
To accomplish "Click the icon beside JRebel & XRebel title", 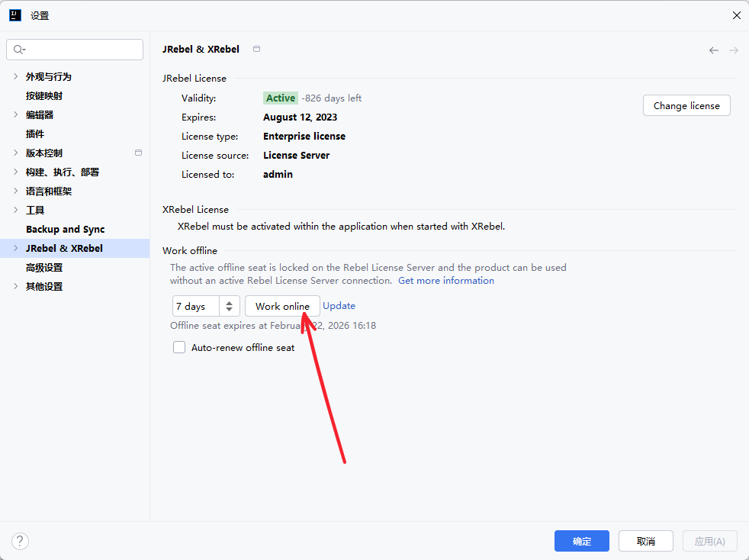I will pyautogui.click(x=257, y=49).
